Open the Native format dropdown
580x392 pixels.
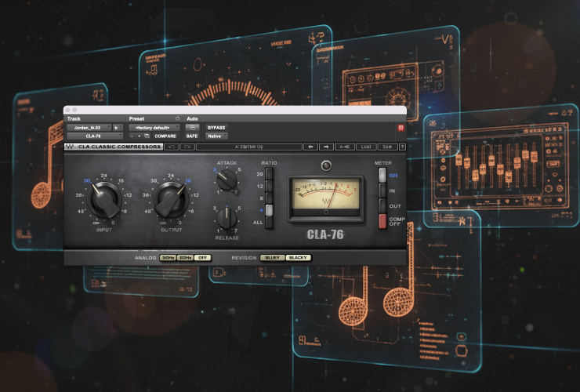tap(216, 136)
